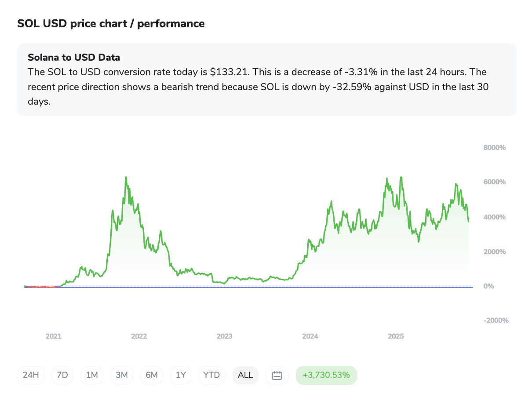Open the calendar date range picker
The image size is (532, 402).
tap(277, 375)
